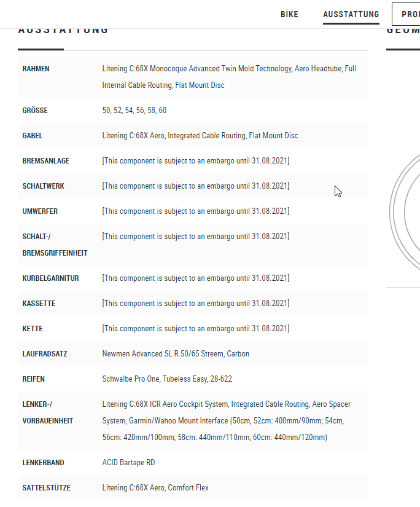The height and width of the screenshot is (507, 420).
Task: Open the BIKE tab
Action: point(289,14)
